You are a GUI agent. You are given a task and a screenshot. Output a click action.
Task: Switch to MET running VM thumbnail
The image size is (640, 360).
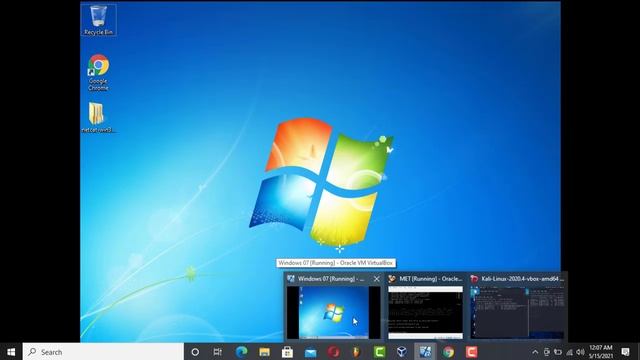tap(425, 312)
